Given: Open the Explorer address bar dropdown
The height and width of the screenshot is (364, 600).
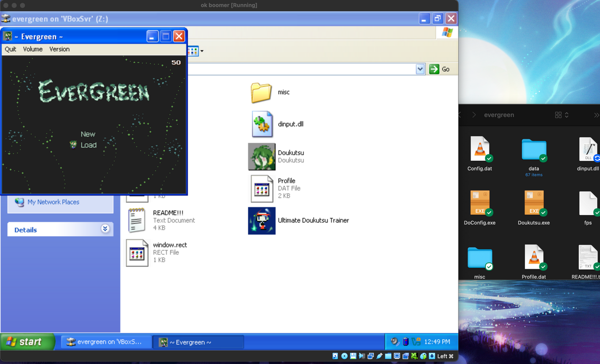Looking at the screenshot, I should 420,69.
